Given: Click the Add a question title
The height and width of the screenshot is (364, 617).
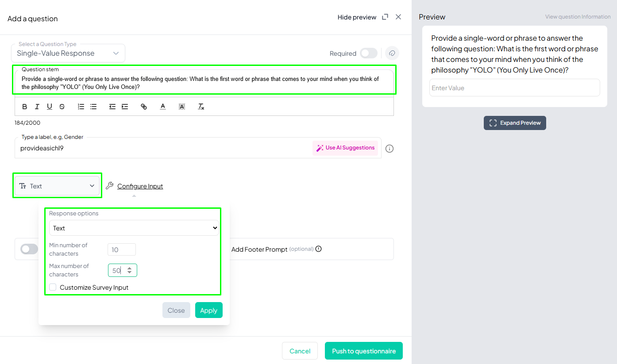Looking at the screenshot, I should [x=33, y=19].
